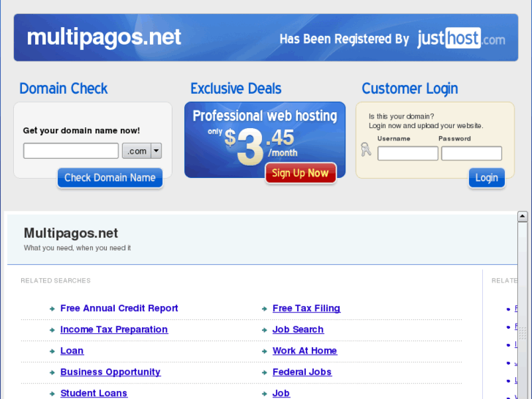Click arrow bullet next to Free Annual Credit Report
Image resolution: width=532 pixels, height=399 pixels.
52,309
